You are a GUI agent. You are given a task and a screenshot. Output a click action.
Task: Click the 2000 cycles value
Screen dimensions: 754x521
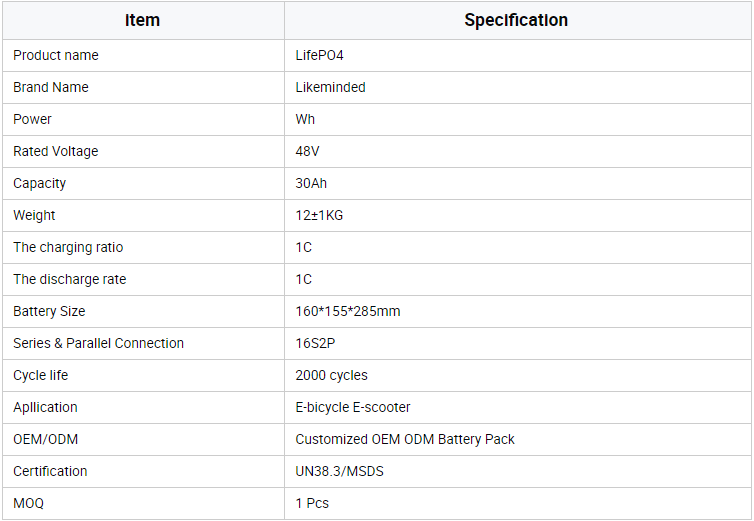pos(331,375)
